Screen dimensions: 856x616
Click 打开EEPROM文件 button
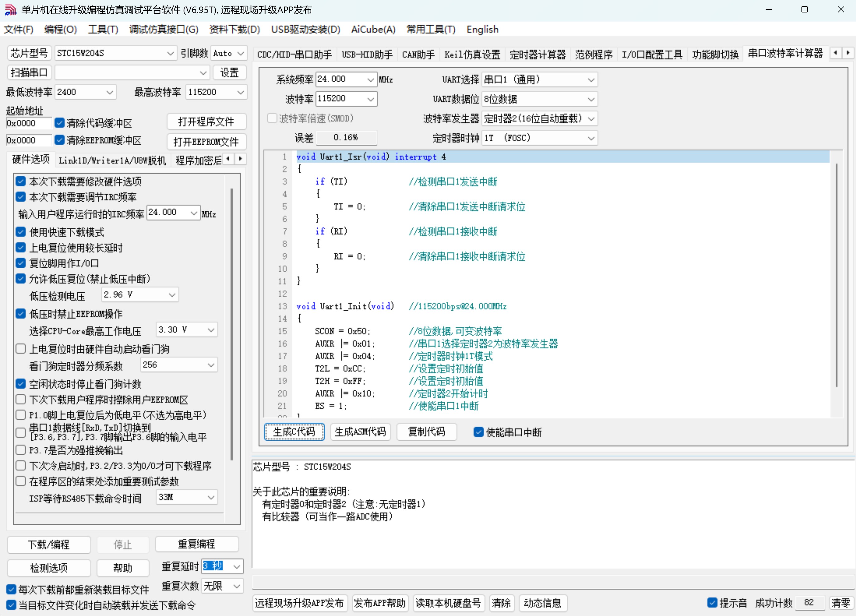(207, 141)
